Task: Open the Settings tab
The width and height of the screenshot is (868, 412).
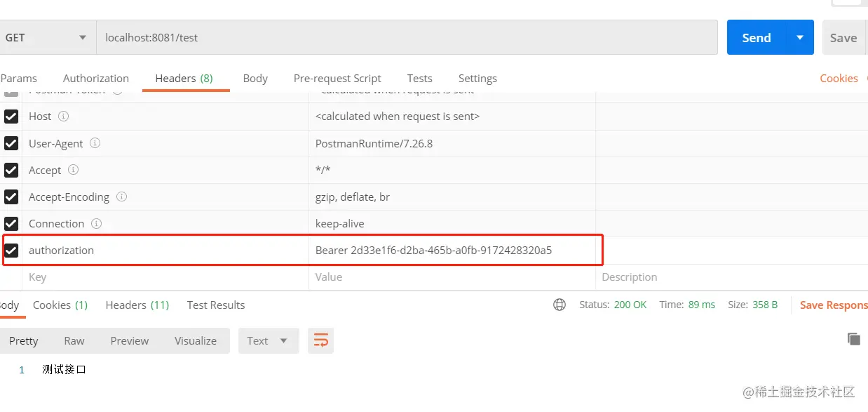Action: click(477, 79)
